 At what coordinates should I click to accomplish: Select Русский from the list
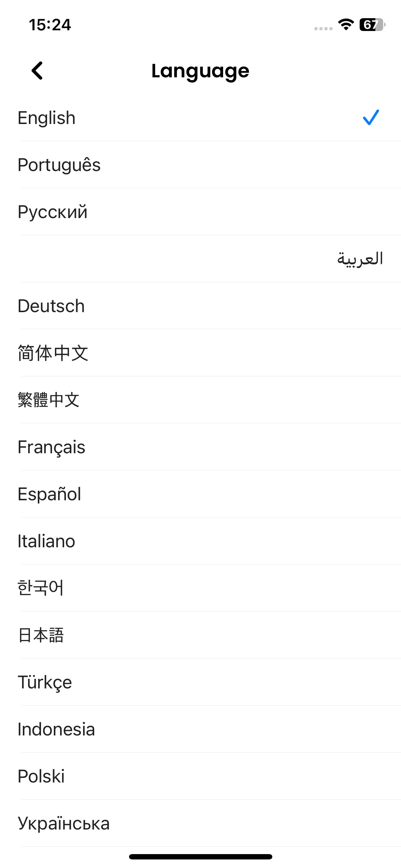[x=200, y=212]
